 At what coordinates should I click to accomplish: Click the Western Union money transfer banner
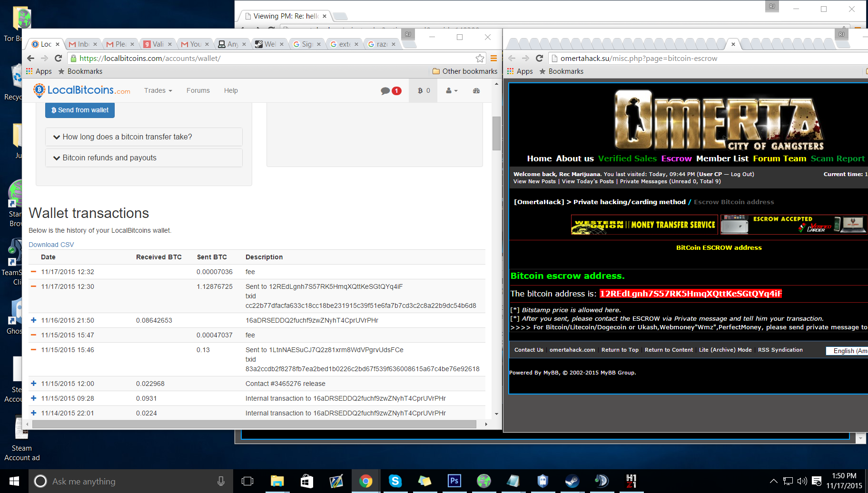(x=644, y=225)
